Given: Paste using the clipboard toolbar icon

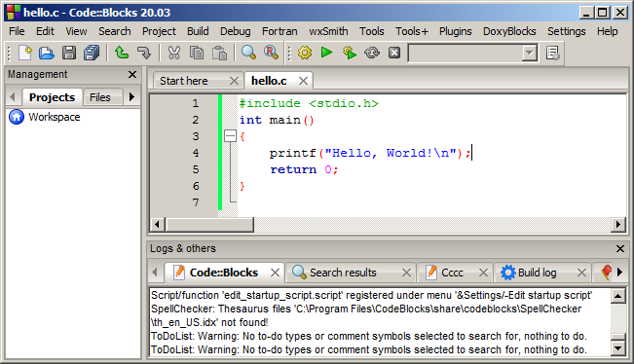Looking at the screenshot, I should 219,53.
